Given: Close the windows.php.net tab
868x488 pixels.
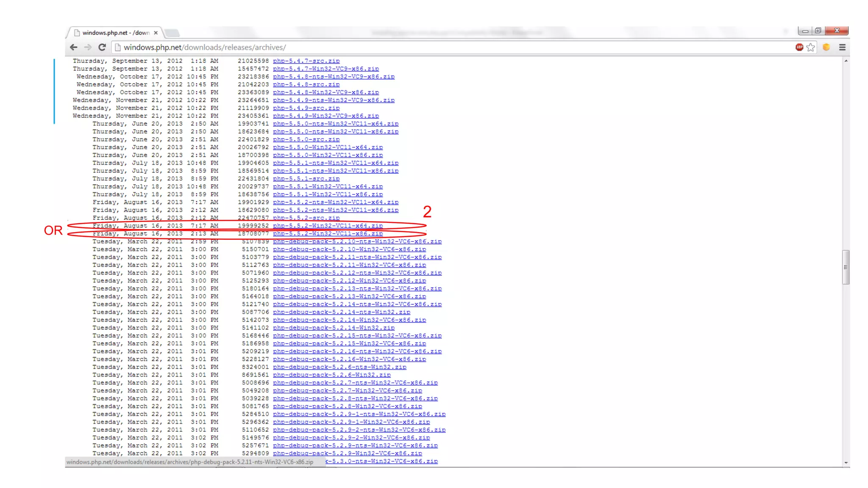Looking at the screenshot, I should [156, 33].
